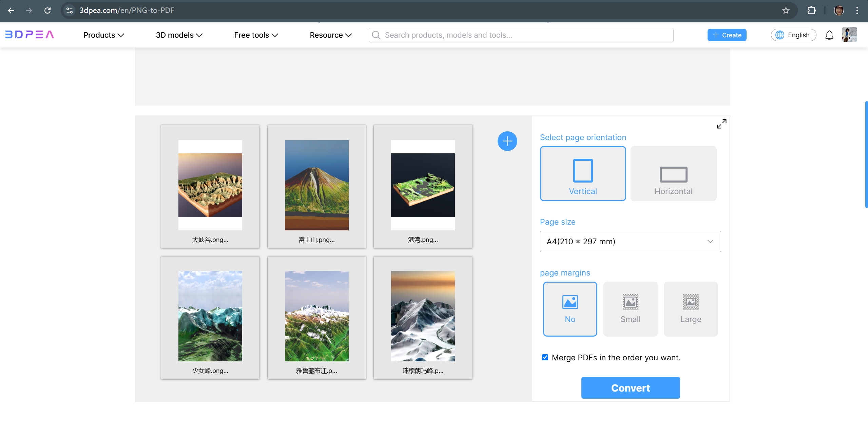Go back with browser back arrow

pyautogui.click(x=11, y=11)
